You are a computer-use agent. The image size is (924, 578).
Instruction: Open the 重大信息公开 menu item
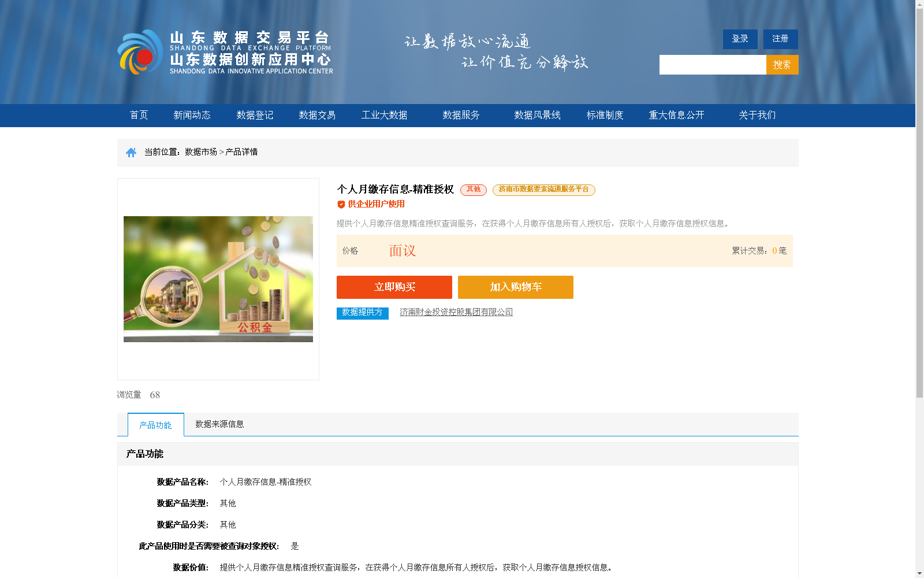pyautogui.click(x=676, y=115)
